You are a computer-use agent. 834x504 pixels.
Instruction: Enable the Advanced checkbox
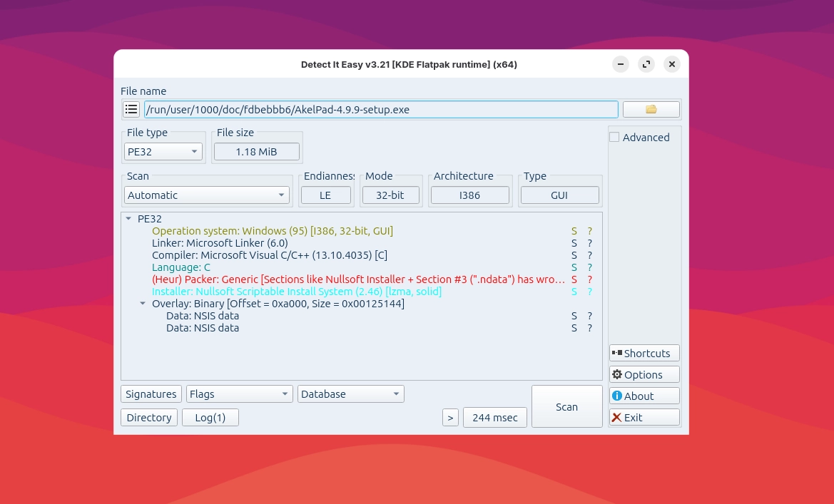pos(614,138)
